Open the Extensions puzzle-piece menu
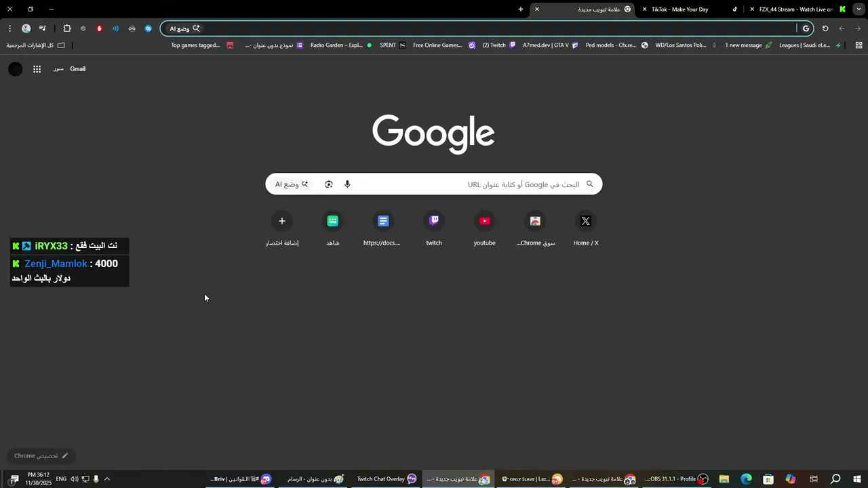The image size is (868, 488). point(66,28)
